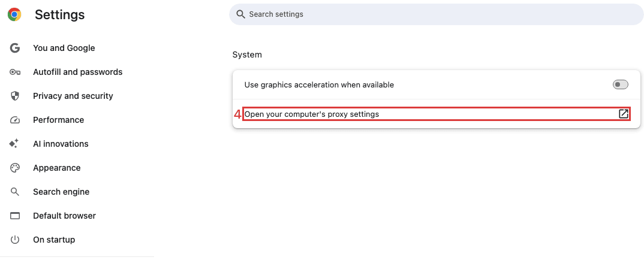Click the Chrome logo icon
Screen dimensions: 644x263
[x=15, y=15]
